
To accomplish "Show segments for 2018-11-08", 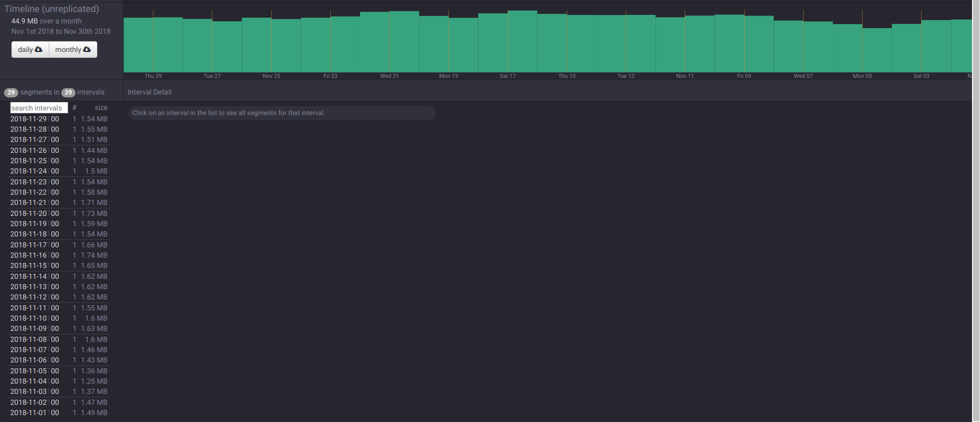I will click(59, 340).
